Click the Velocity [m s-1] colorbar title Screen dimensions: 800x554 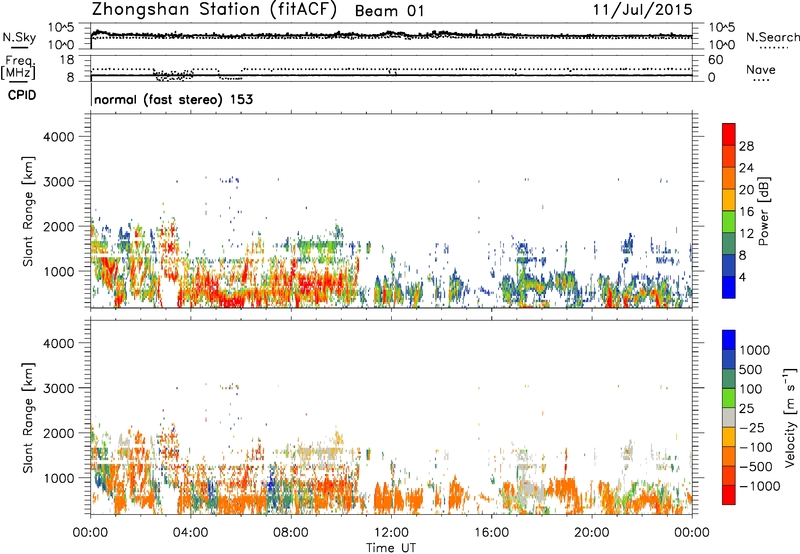pos(790,417)
